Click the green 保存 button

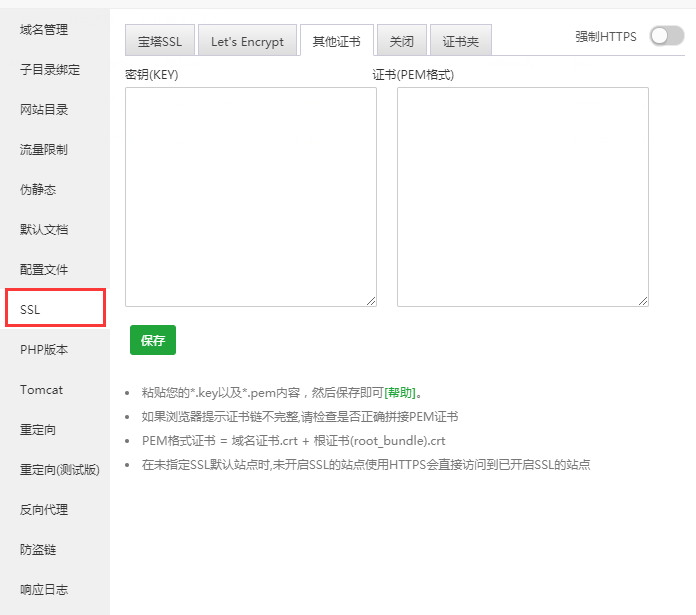[153, 340]
